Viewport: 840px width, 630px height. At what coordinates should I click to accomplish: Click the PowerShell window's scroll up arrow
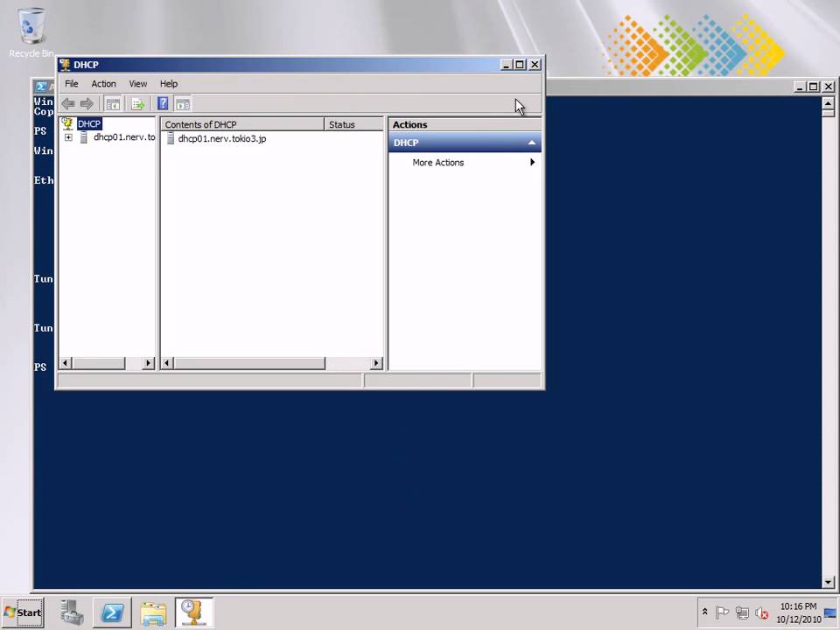(x=828, y=104)
